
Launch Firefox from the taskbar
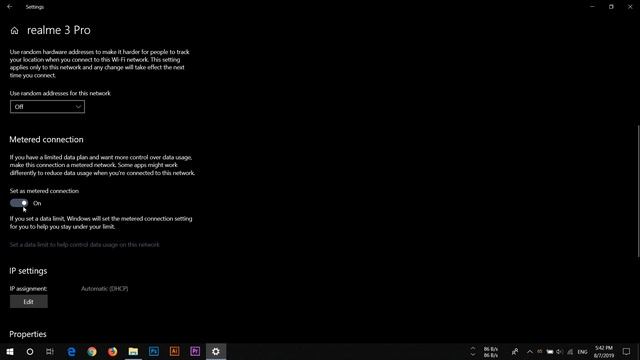point(113,351)
